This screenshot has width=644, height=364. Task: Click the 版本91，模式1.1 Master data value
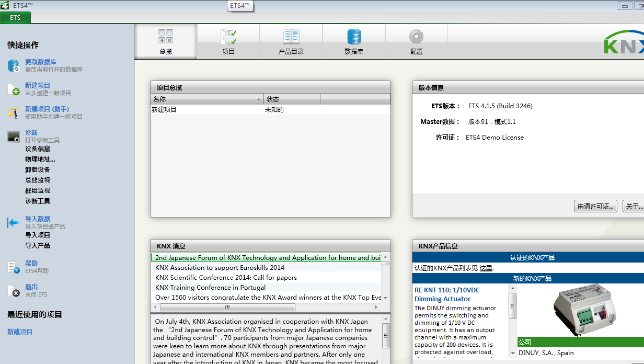(x=492, y=122)
